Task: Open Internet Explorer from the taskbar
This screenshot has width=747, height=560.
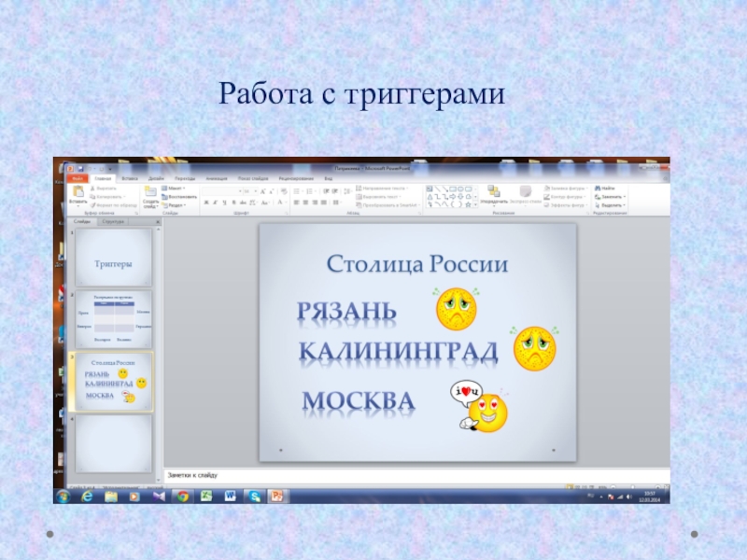Action: click(87, 497)
